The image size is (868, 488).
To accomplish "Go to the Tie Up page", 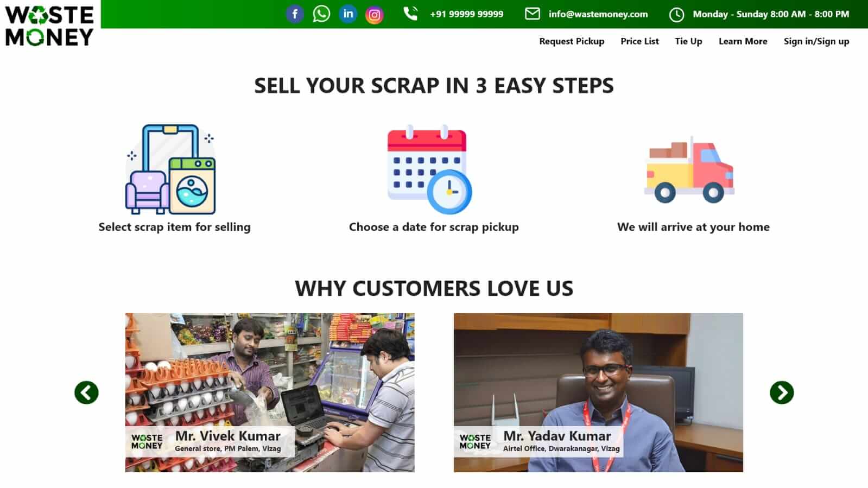I will point(688,41).
